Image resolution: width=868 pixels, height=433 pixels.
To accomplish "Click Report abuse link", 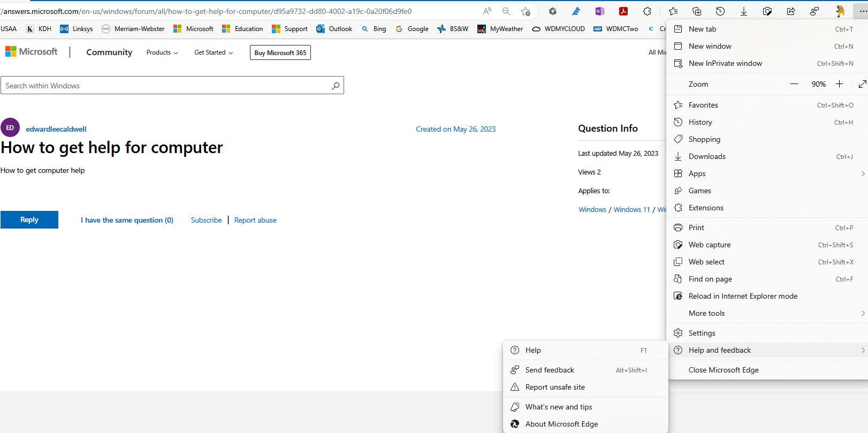I will (255, 220).
